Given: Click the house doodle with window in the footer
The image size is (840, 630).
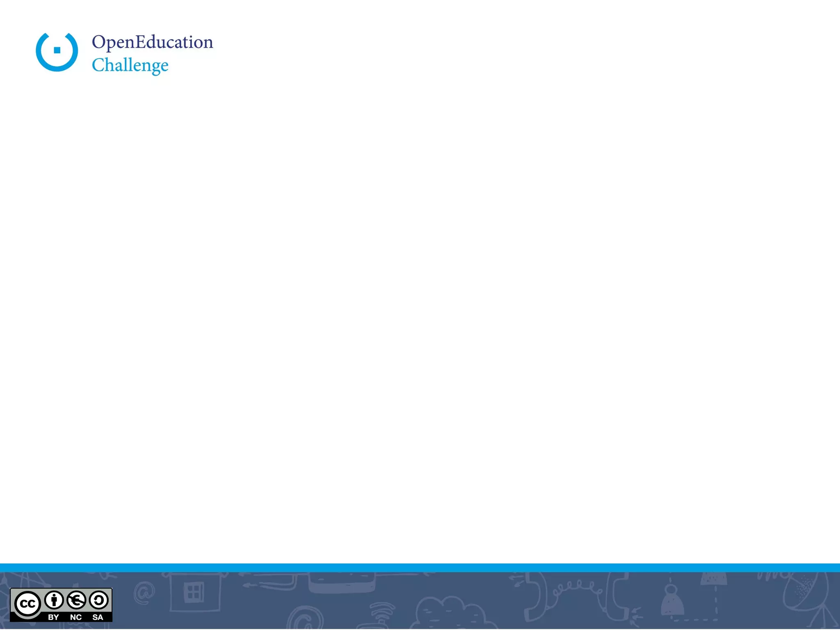Looking at the screenshot, I should point(195,593).
